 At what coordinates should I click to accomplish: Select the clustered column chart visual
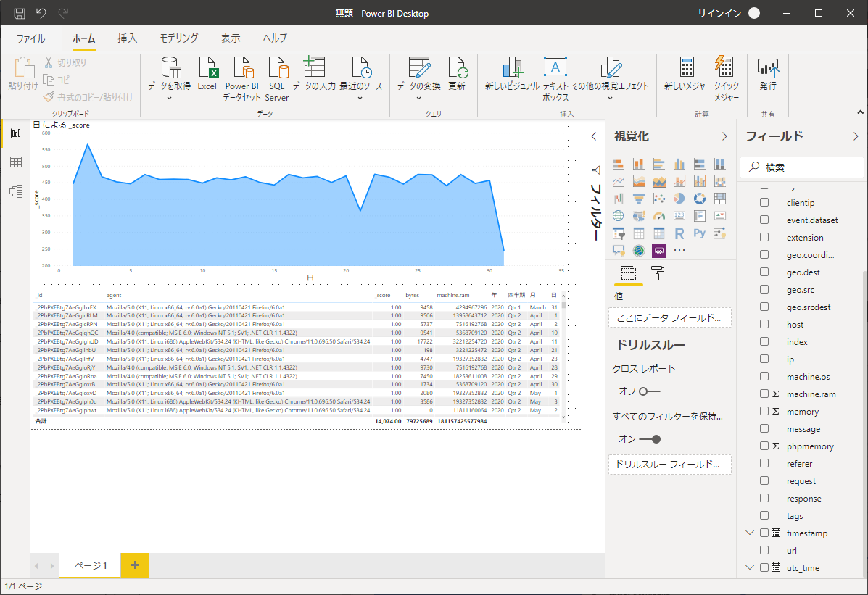pyautogui.click(x=679, y=164)
